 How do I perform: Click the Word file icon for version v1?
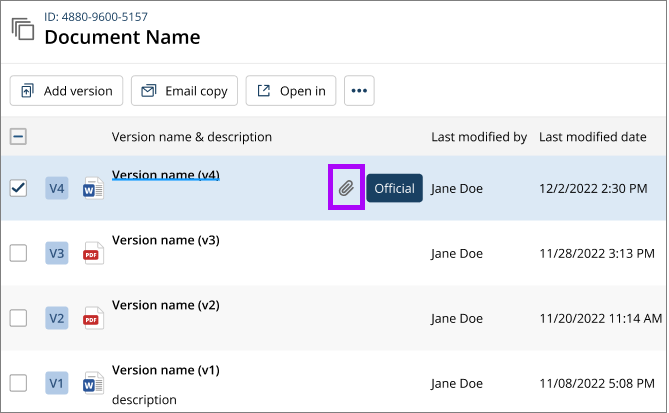coord(93,383)
